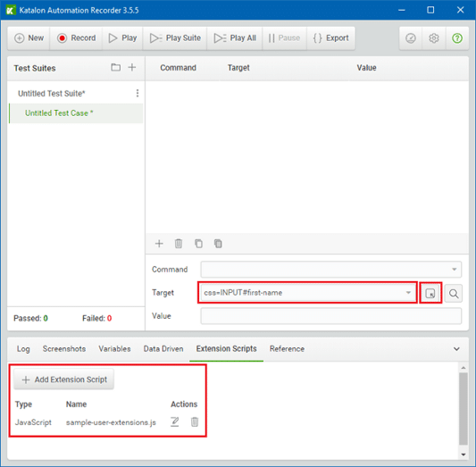Click Play All in the toolbar
Screen dimensions: 476x467
(x=235, y=38)
